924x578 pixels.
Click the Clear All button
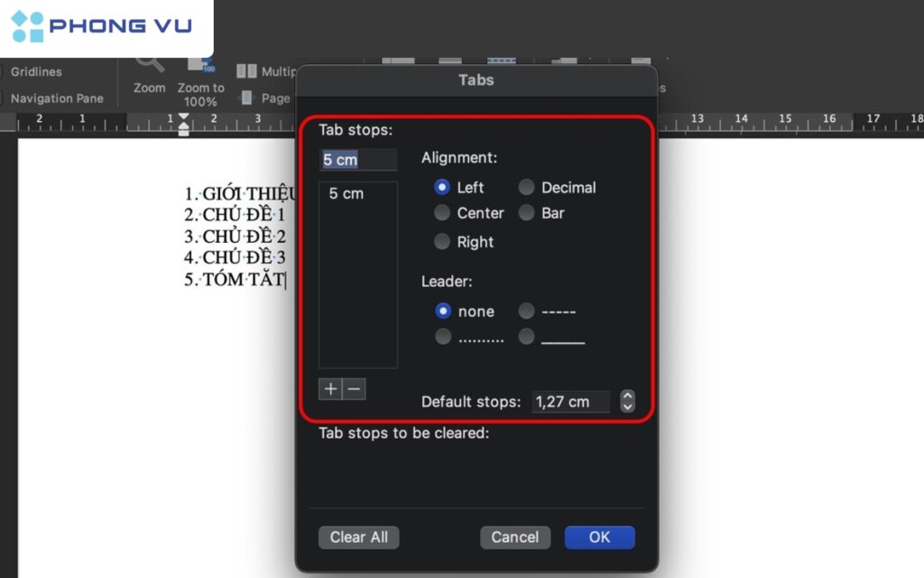(x=358, y=537)
